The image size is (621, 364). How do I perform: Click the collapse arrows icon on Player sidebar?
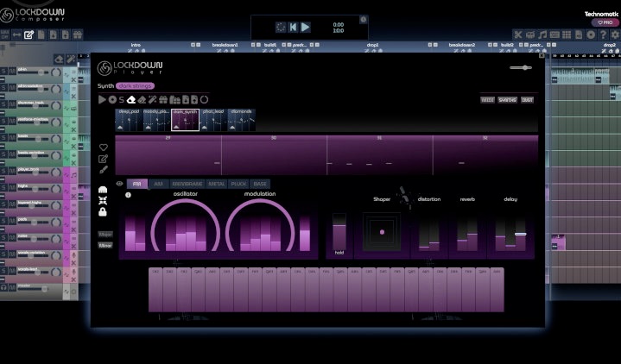click(x=103, y=201)
